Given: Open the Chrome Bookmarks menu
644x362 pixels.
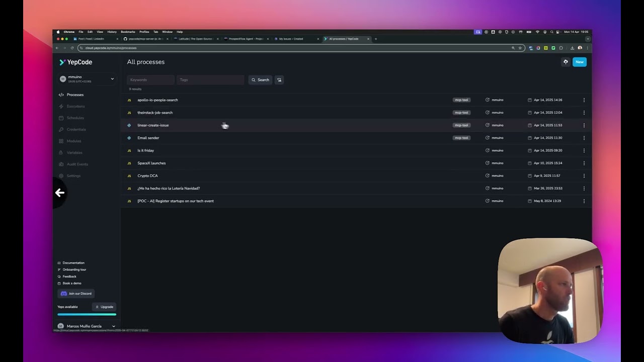Looking at the screenshot, I should [x=128, y=32].
